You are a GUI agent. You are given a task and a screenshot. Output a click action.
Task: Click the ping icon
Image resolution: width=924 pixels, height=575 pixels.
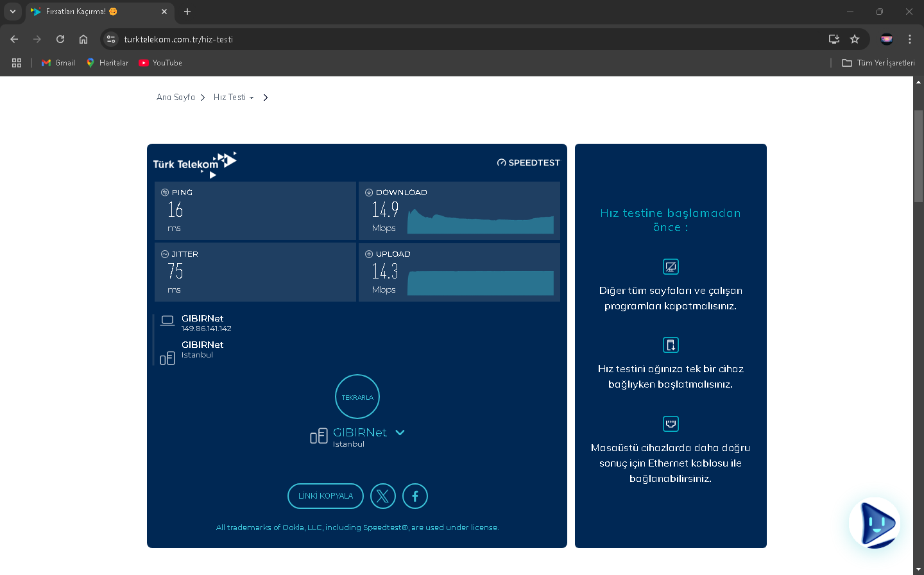tap(165, 193)
